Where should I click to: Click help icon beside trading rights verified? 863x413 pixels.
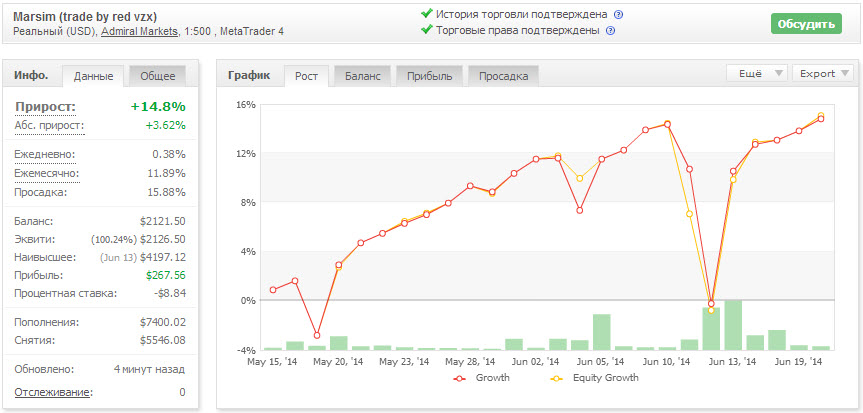(x=610, y=31)
